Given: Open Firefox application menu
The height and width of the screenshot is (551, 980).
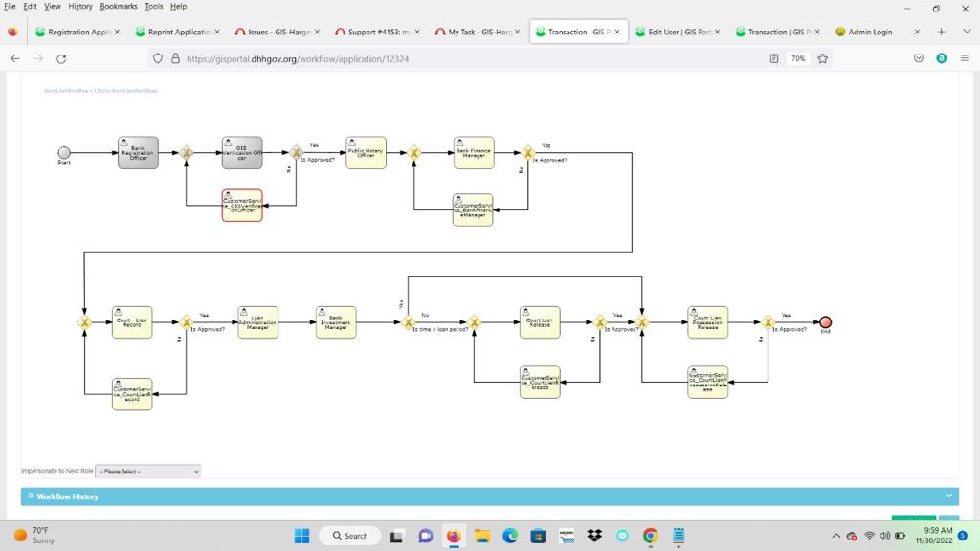Looking at the screenshot, I should (x=965, y=58).
